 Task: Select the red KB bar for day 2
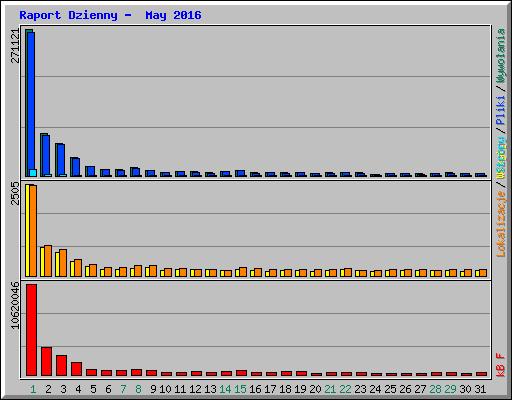tap(46, 361)
